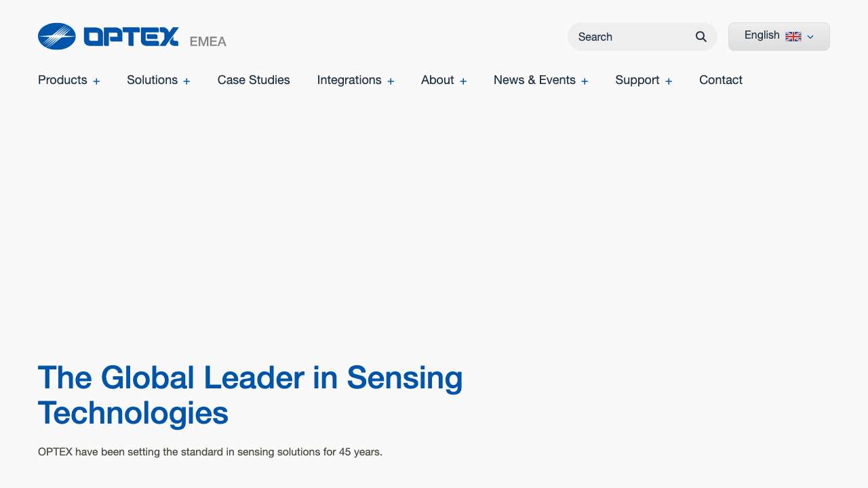Click plus icon beside Support

click(x=669, y=81)
